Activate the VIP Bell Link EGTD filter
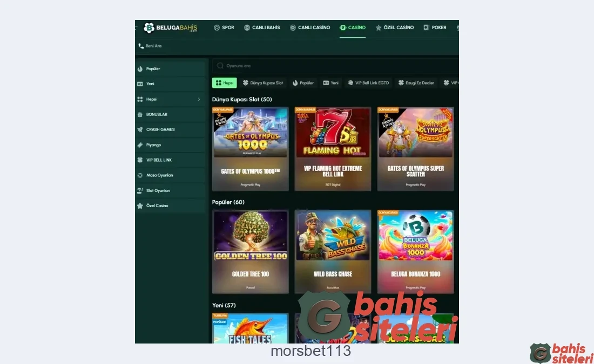 (x=368, y=83)
